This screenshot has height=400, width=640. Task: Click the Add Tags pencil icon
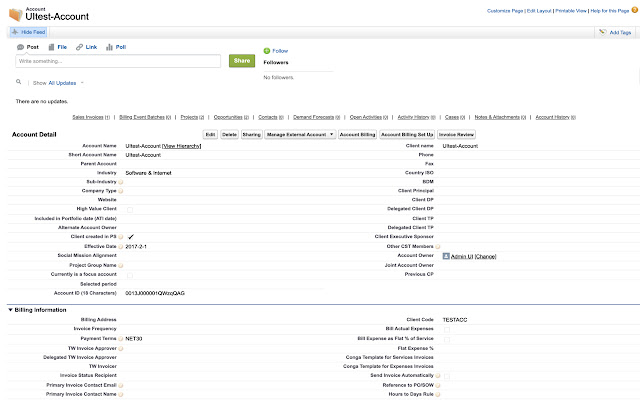[x=601, y=33]
